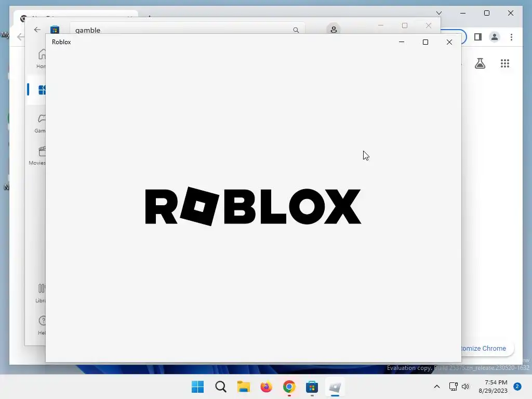Toggle Chrome side panel icon

[478, 37]
